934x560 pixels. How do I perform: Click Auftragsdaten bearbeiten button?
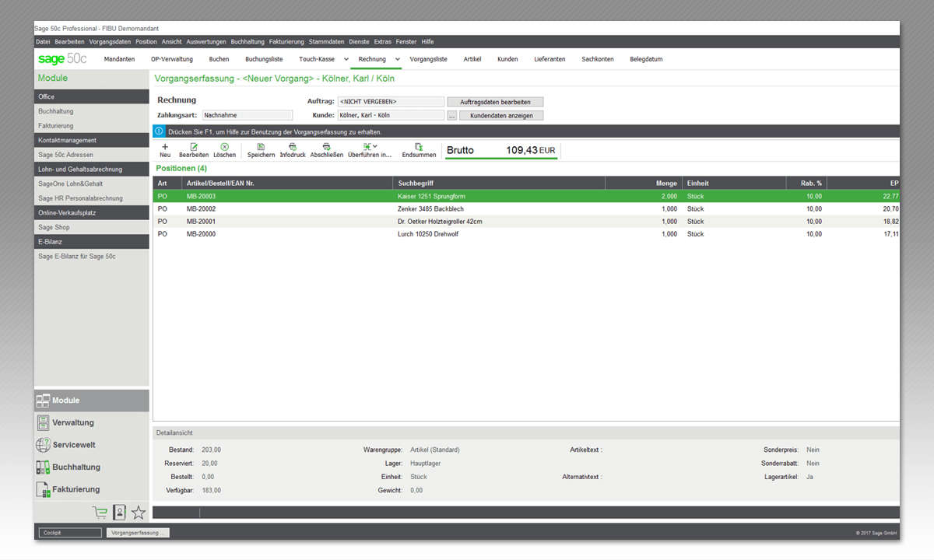tap(495, 102)
